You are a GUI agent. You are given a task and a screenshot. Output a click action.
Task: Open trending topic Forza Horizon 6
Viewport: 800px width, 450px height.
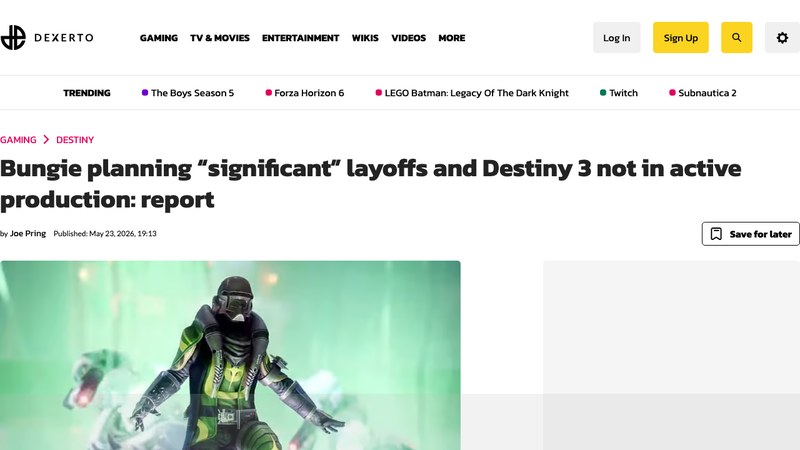305,93
